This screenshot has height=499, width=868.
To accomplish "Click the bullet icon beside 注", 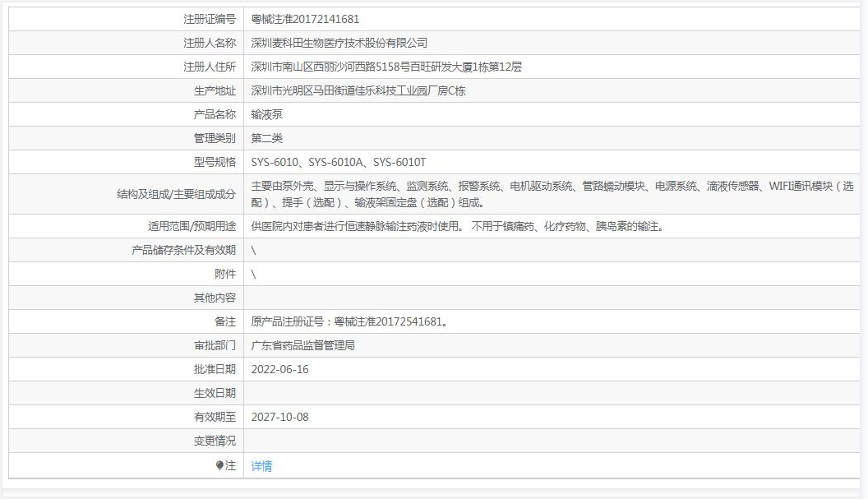I will pos(219,465).
